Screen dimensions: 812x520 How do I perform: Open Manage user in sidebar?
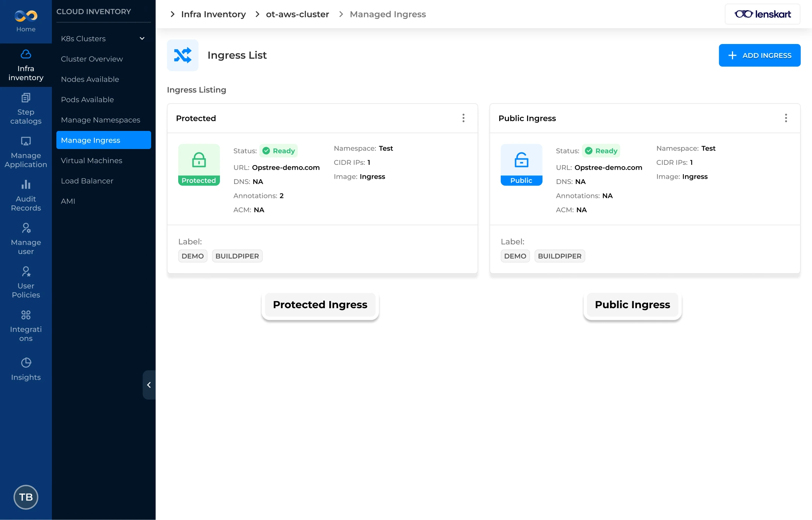tap(26, 239)
